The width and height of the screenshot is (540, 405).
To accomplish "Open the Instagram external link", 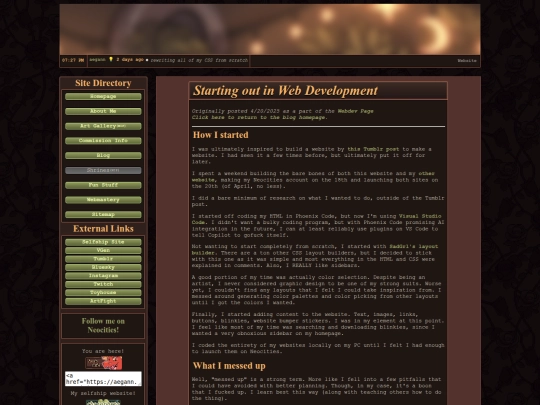I will [103, 276].
